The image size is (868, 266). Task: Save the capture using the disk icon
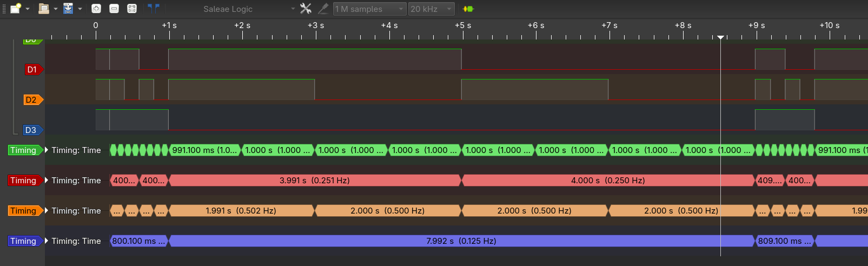pos(68,9)
